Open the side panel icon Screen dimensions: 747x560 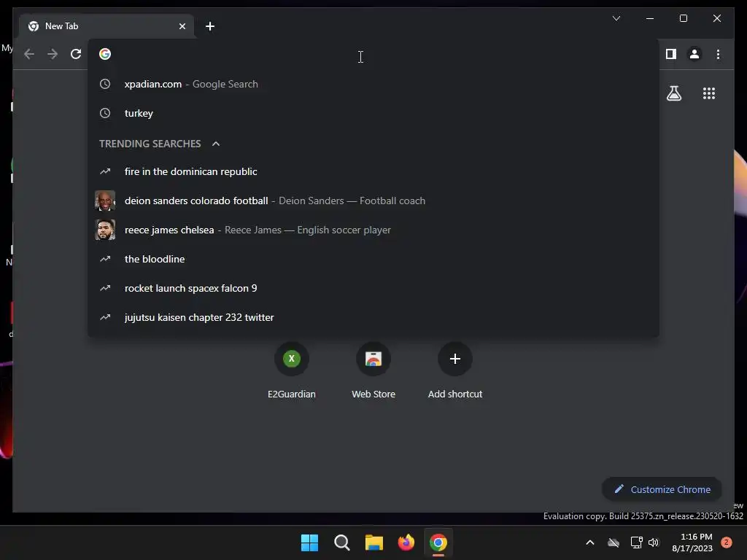[x=671, y=54]
